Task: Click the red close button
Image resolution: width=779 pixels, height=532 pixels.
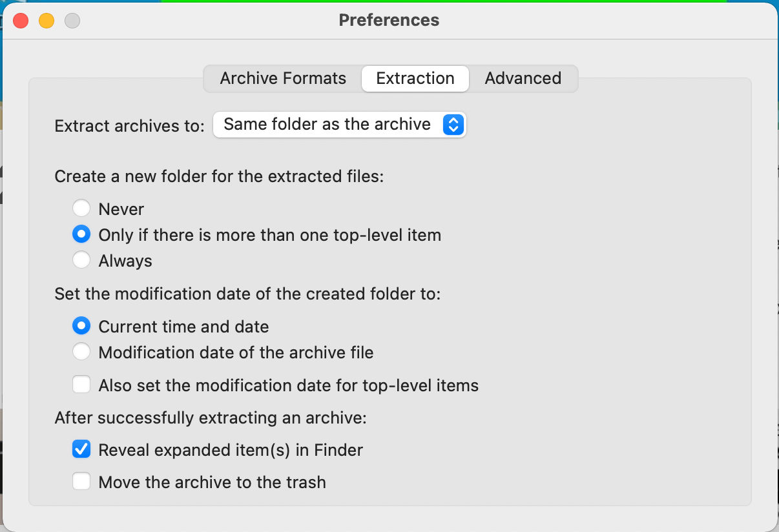Action: [x=20, y=21]
